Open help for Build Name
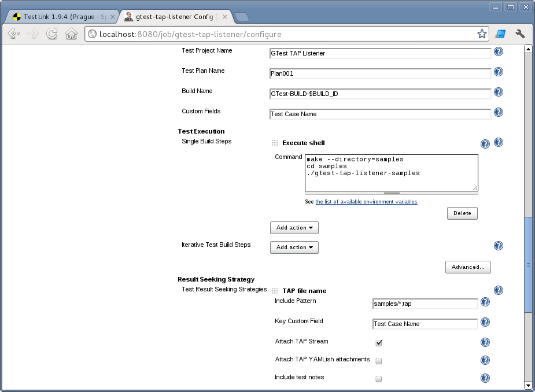The image size is (535, 392). pyautogui.click(x=499, y=92)
